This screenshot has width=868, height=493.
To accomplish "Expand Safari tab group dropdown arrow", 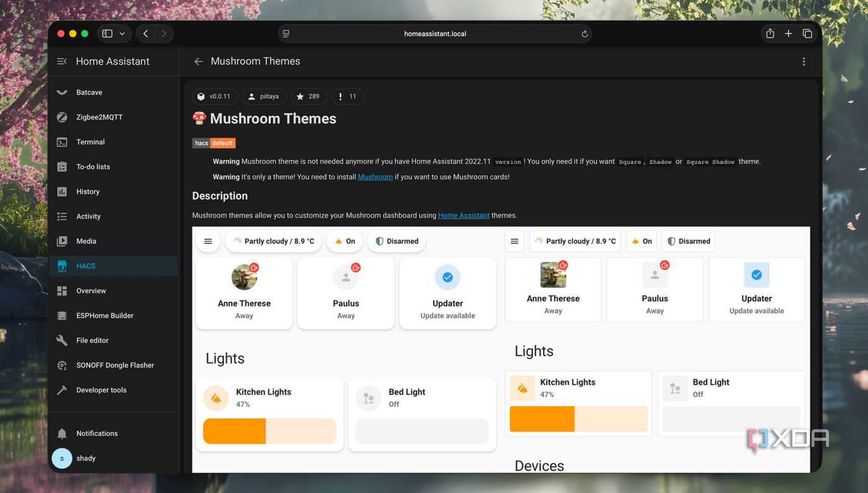I will tap(122, 34).
